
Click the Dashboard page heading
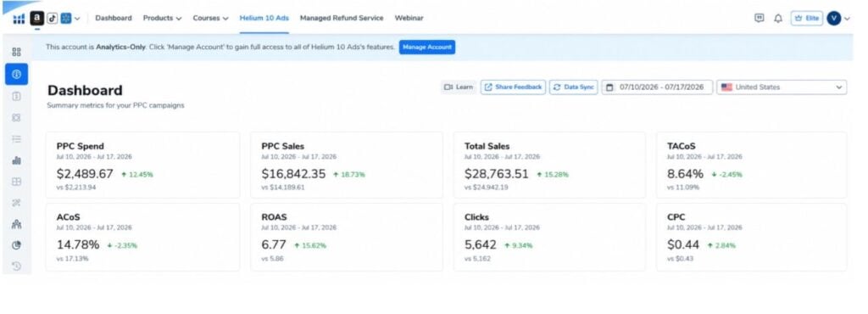click(x=86, y=90)
